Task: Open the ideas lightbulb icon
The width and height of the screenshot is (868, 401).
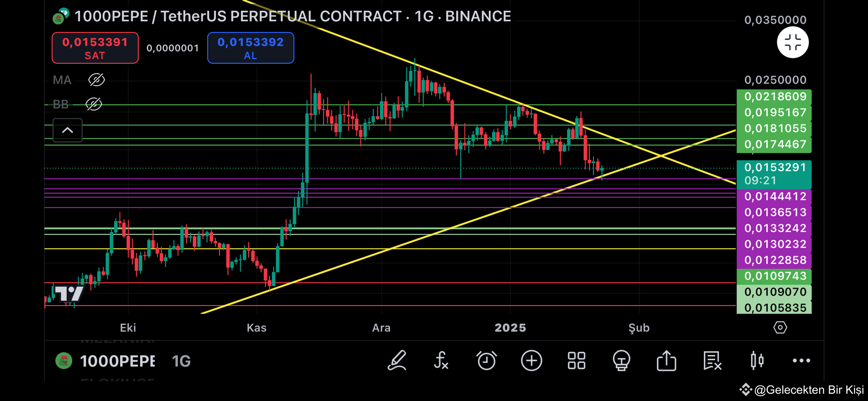Action: 621,361
